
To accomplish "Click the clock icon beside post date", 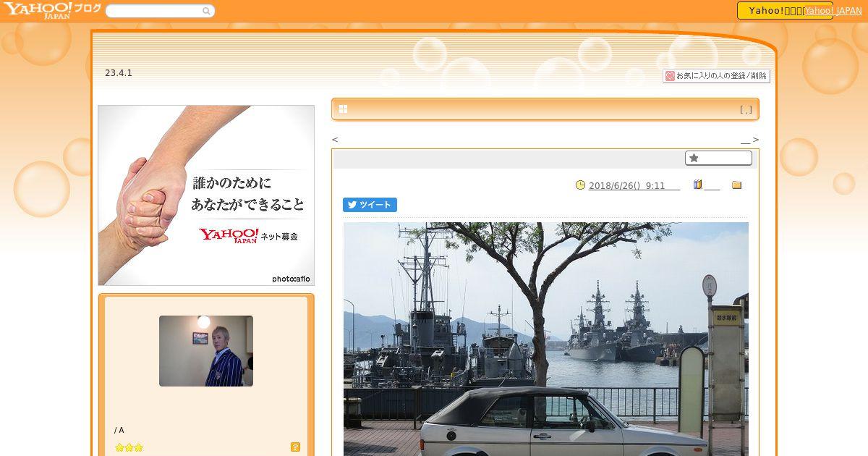I will [580, 185].
